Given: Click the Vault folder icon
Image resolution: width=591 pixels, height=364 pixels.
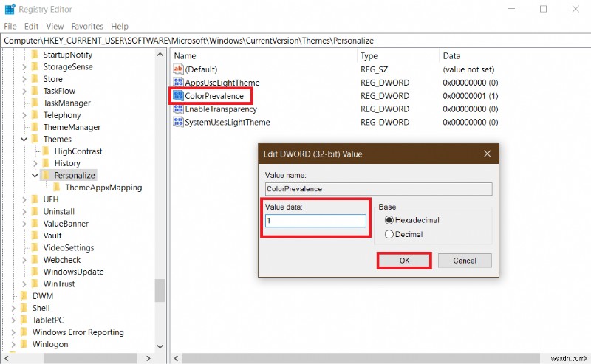Looking at the screenshot, I should pos(35,236).
